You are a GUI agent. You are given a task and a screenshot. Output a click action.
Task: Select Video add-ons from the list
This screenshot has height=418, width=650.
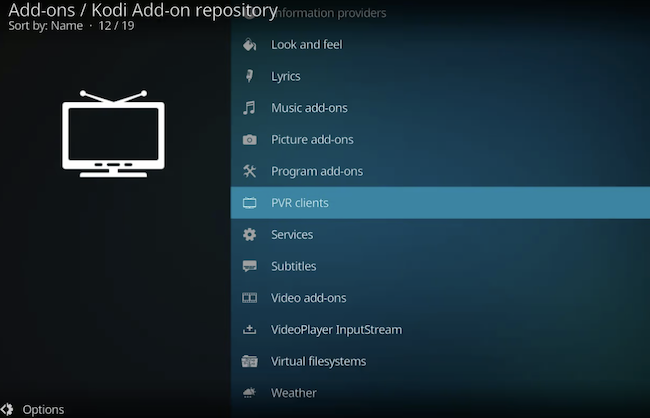pyautogui.click(x=440, y=298)
